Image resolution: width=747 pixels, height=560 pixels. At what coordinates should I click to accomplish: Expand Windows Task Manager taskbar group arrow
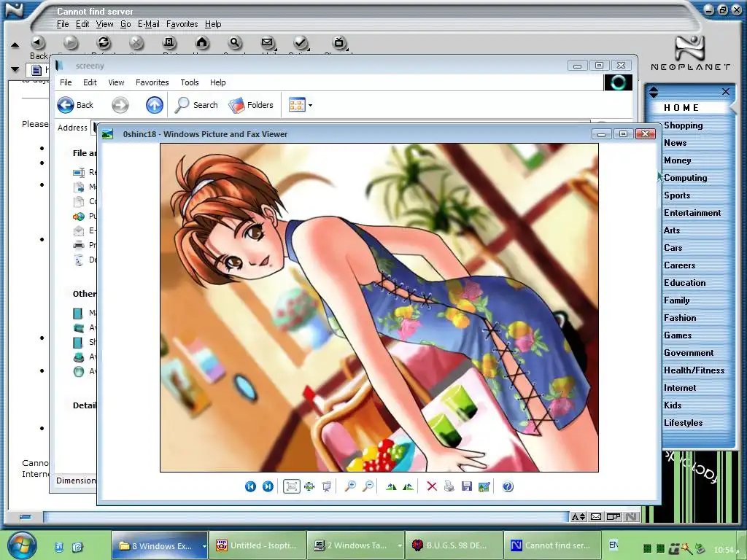pos(399,545)
